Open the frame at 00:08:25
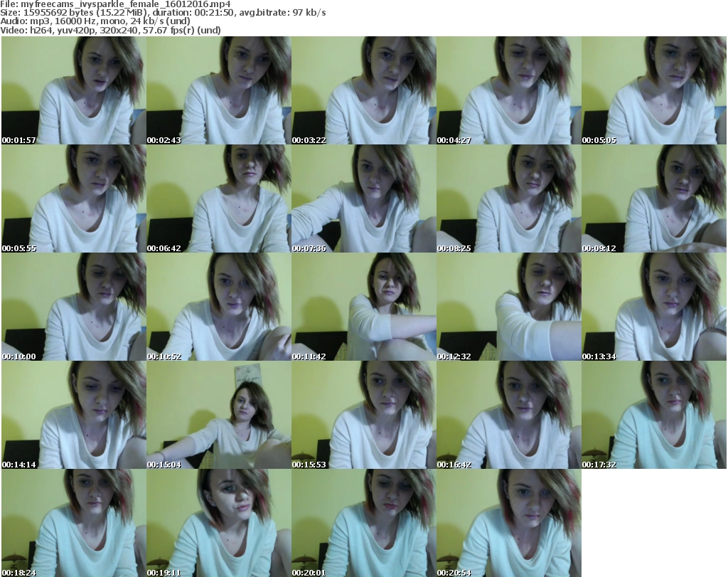 tap(509, 198)
